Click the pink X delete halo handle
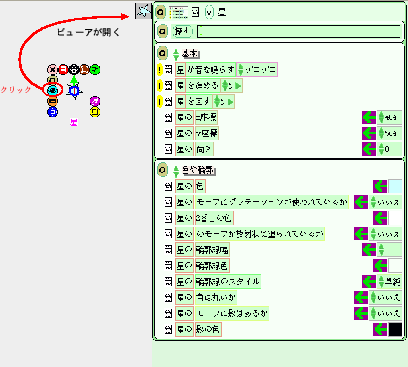 click(52, 70)
